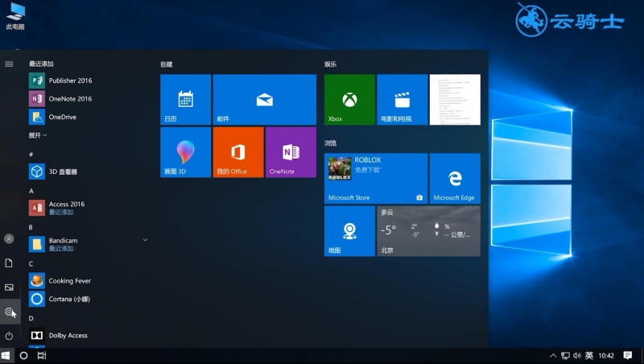This screenshot has width=644, height=364.
Task: Open the Xbox tile
Action: tap(349, 100)
